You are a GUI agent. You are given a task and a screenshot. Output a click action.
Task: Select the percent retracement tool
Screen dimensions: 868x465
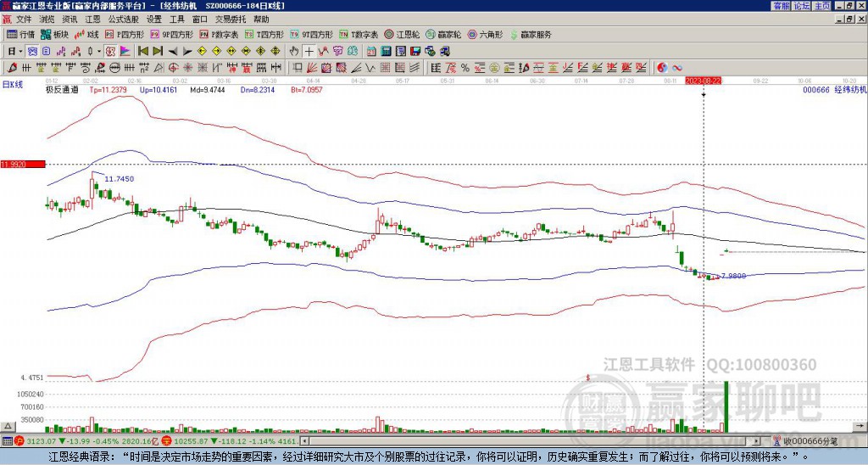point(465,68)
